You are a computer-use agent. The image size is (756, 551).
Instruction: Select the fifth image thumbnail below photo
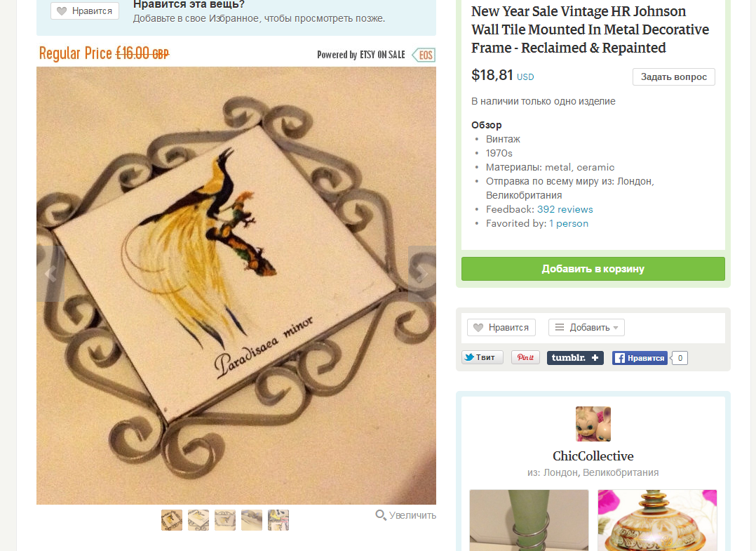pos(278,520)
